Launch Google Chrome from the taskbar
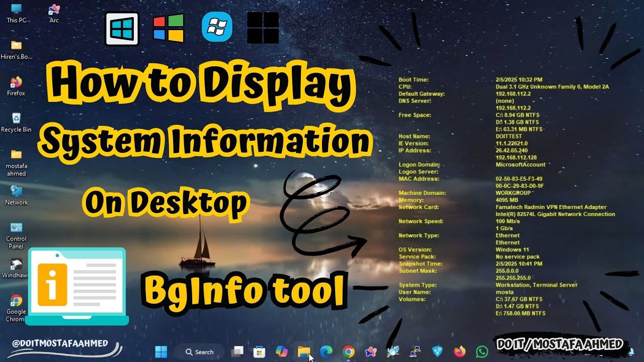Screen dimensions: 644x362 [348, 351]
